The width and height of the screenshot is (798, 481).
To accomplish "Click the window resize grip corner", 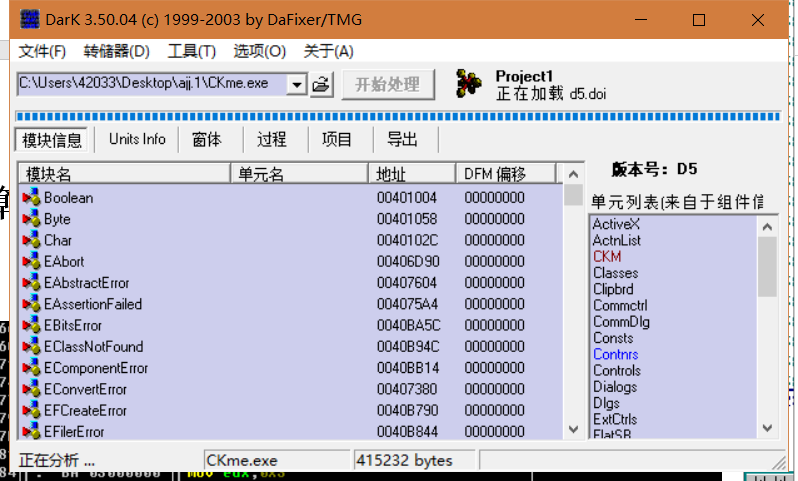I will 779,462.
